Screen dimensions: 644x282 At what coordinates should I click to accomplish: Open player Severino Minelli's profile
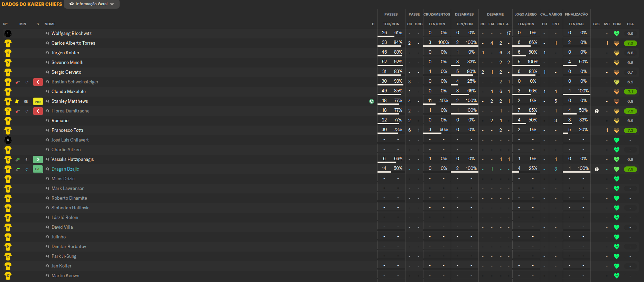tap(67, 63)
